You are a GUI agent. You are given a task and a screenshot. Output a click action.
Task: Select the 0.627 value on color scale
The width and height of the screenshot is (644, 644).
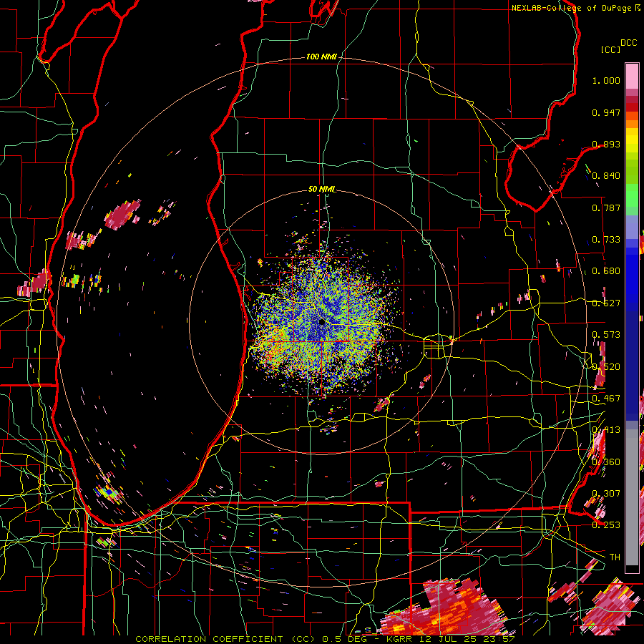606,303
